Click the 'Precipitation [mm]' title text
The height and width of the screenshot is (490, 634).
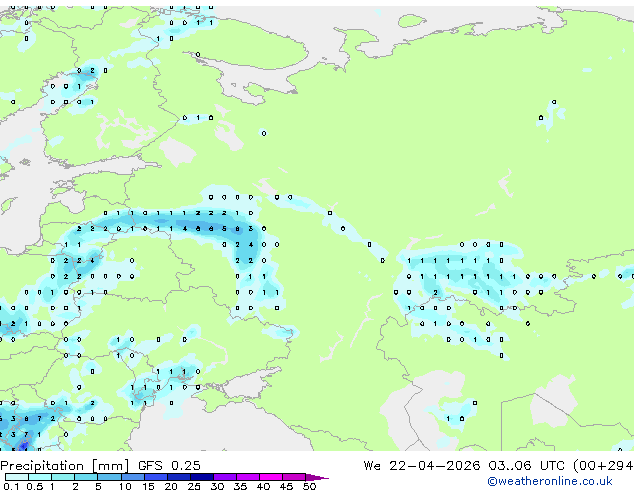pyautogui.click(x=65, y=466)
